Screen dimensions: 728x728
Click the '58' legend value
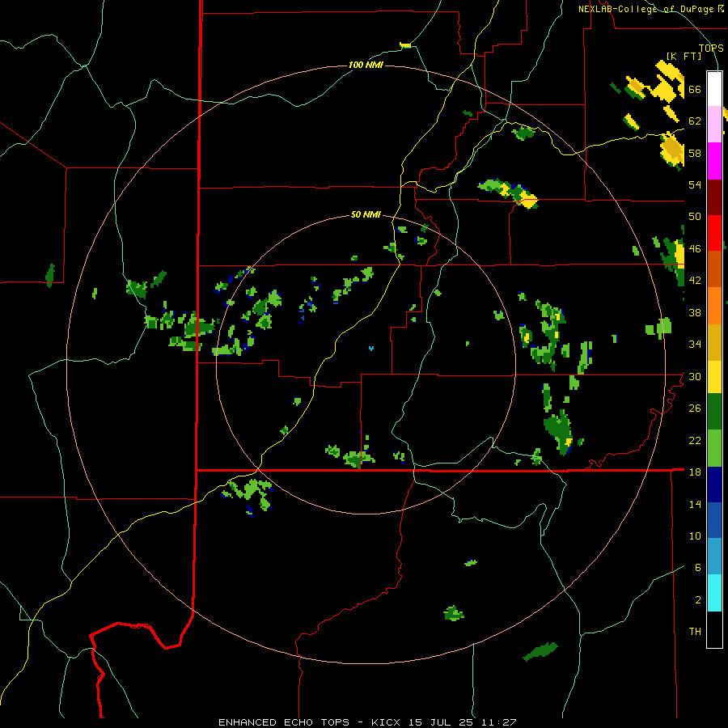695,153
